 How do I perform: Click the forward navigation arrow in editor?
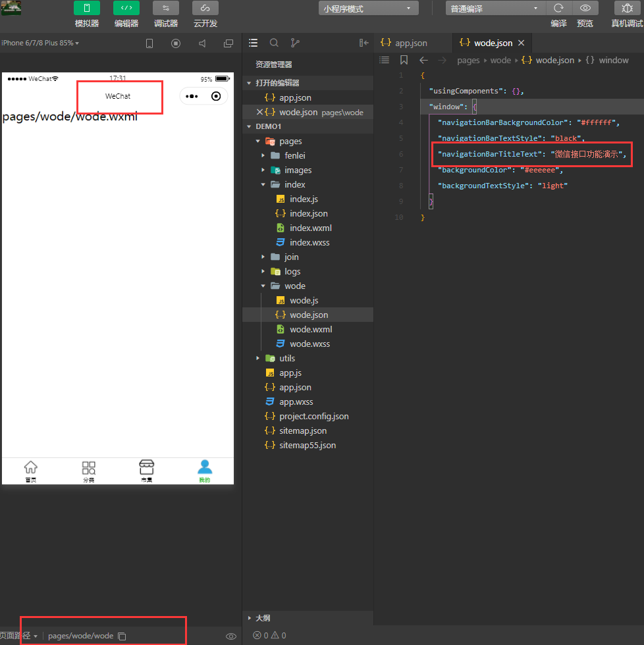coord(442,61)
